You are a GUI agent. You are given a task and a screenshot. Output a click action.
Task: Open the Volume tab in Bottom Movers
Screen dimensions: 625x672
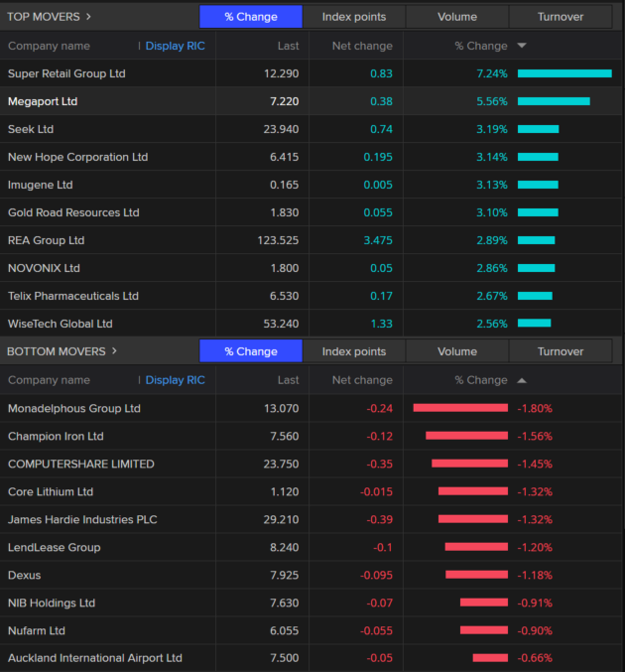click(x=457, y=351)
